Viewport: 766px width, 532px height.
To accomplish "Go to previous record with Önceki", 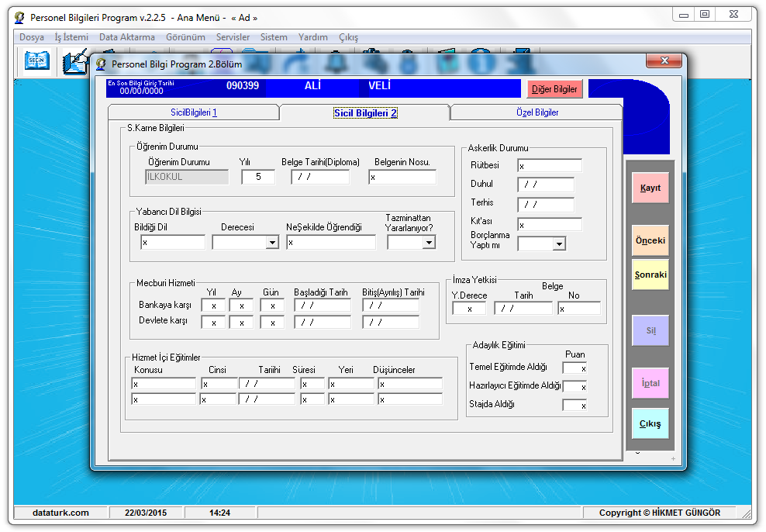I will coord(650,240).
